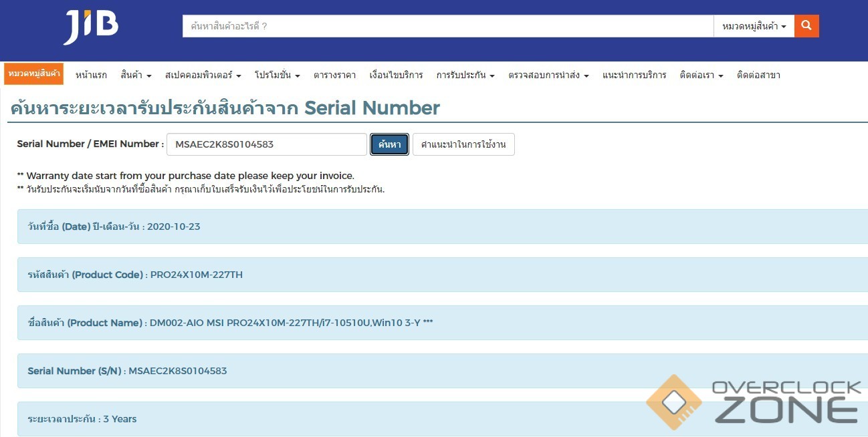
Task: Click the Serial Number input field
Action: pos(267,144)
